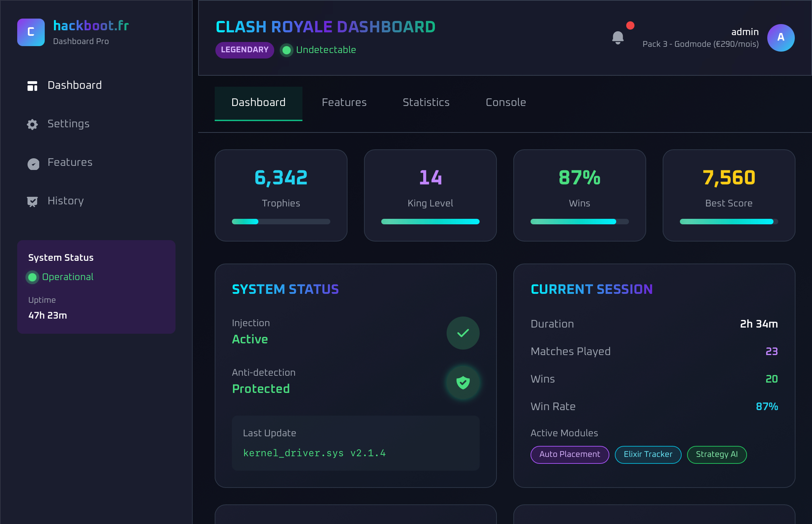Image resolution: width=812 pixels, height=524 pixels.
Task: Click the Auto Placement module chip
Action: pos(570,455)
